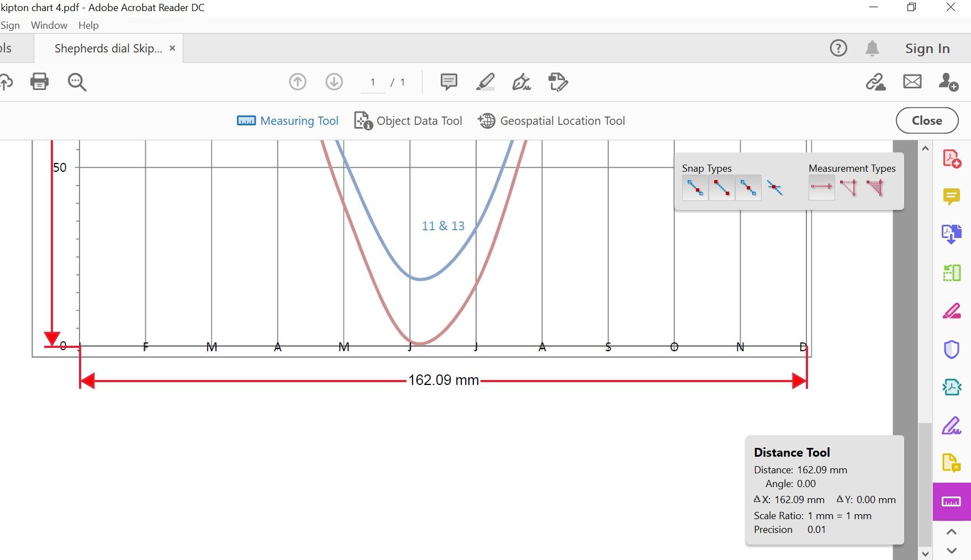Close the Shepherds dial document tab

[x=172, y=49]
